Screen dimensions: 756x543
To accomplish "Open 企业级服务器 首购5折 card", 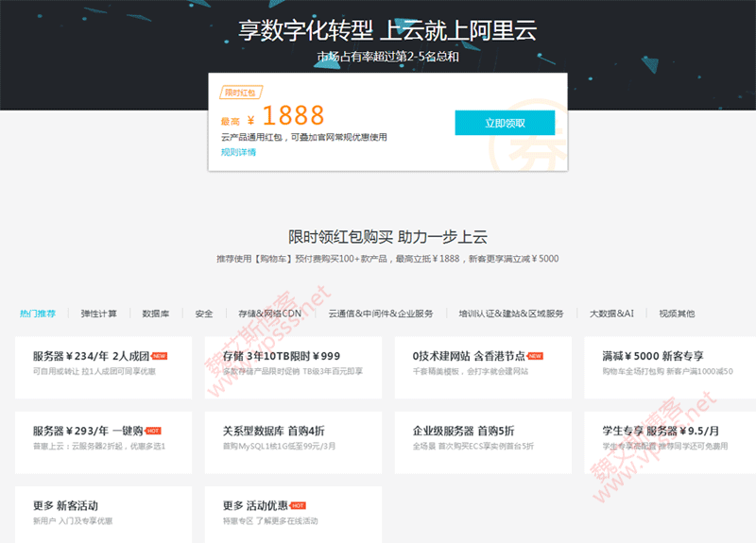I will (x=483, y=442).
